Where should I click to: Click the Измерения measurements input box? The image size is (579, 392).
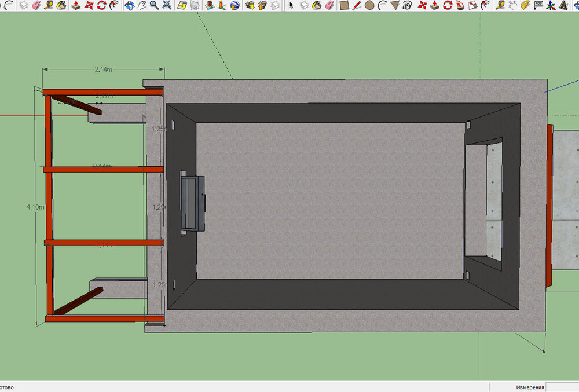pos(562,387)
